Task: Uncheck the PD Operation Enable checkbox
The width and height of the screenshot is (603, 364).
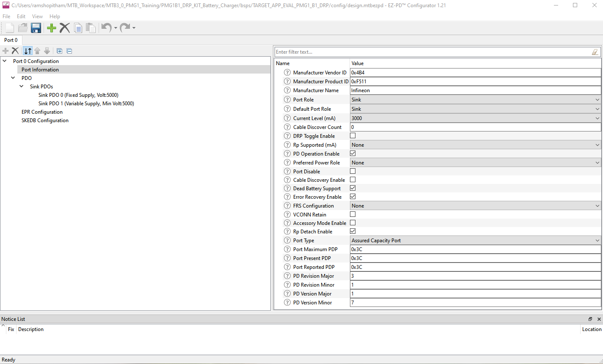Action: pos(353,153)
